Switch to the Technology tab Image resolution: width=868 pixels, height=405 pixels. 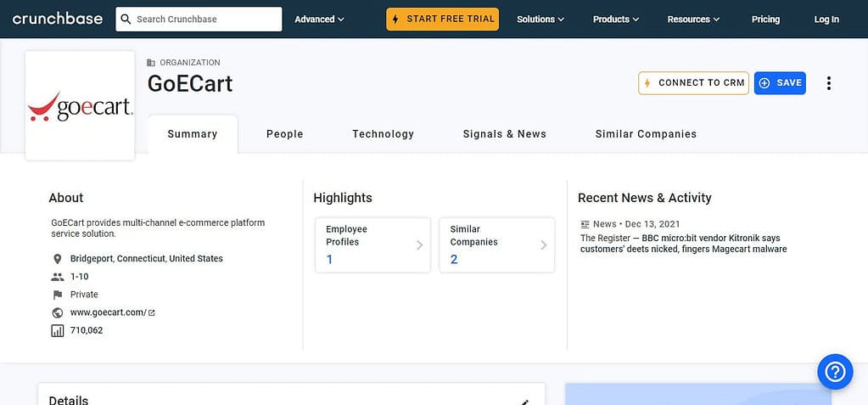383,134
